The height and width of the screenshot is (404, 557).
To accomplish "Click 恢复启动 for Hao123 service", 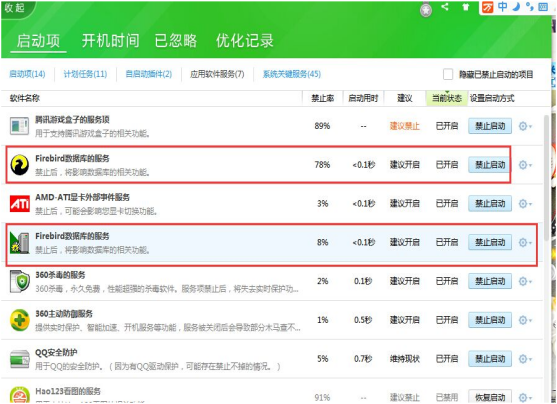I will point(490,397).
